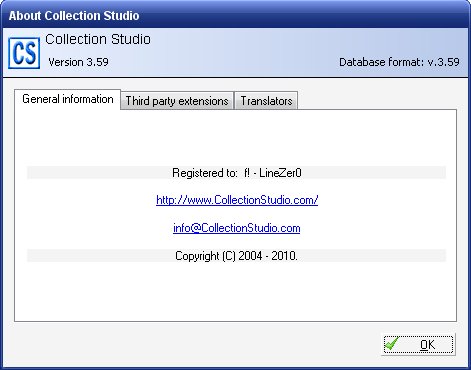Click the 2004 - 2010 year range
This screenshot has height=370, width=471.
(x=267, y=256)
